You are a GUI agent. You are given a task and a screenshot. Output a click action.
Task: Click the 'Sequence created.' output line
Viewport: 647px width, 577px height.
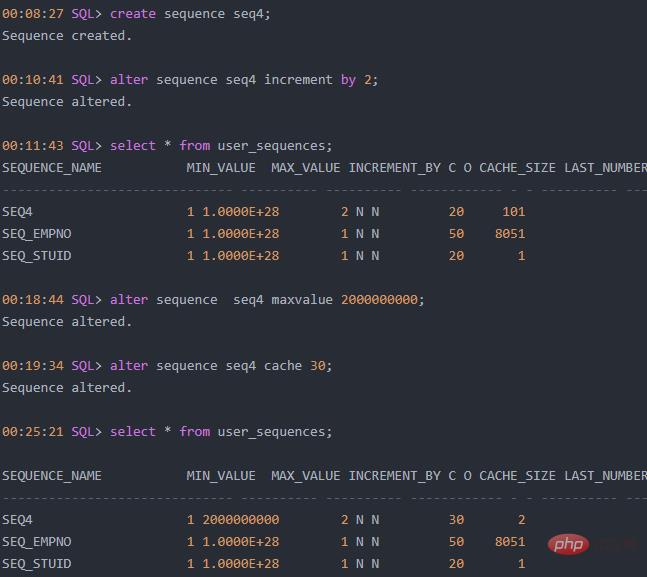tap(66, 36)
